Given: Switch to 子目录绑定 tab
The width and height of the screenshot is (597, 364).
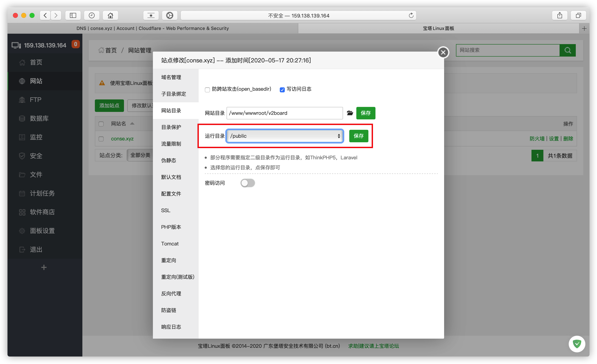Looking at the screenshot, I should point(176,94).
